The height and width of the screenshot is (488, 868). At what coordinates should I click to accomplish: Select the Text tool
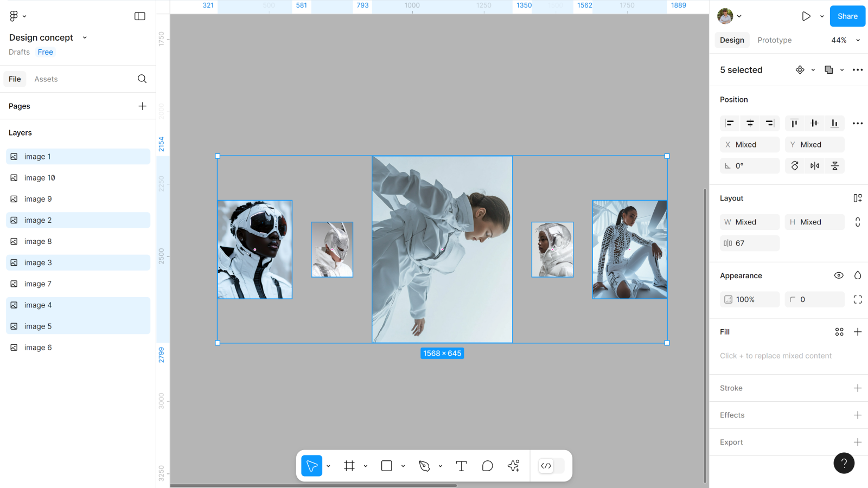point(461,466)
